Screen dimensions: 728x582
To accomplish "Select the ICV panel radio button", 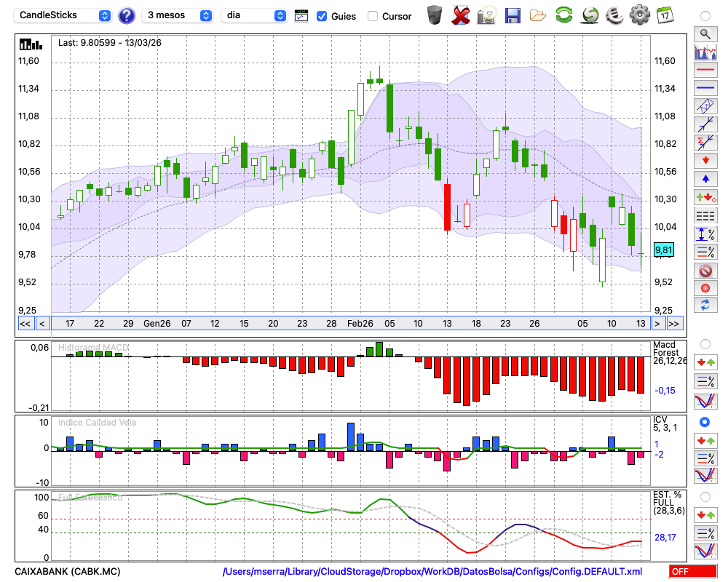I will pos(705,422).
